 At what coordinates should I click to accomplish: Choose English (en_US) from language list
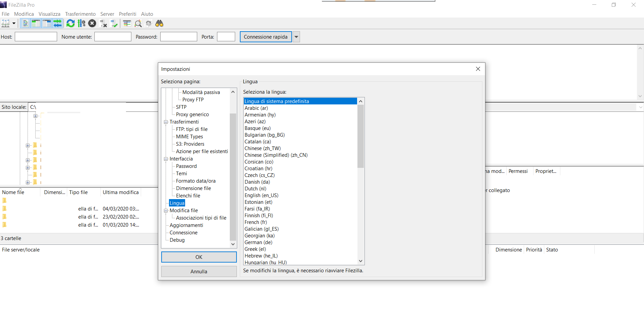point(300,195)
